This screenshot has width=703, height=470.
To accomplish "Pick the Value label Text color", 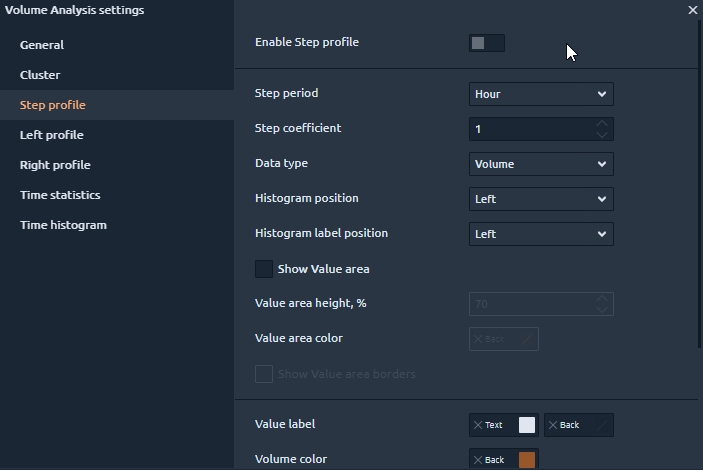I will pos(526,425).
